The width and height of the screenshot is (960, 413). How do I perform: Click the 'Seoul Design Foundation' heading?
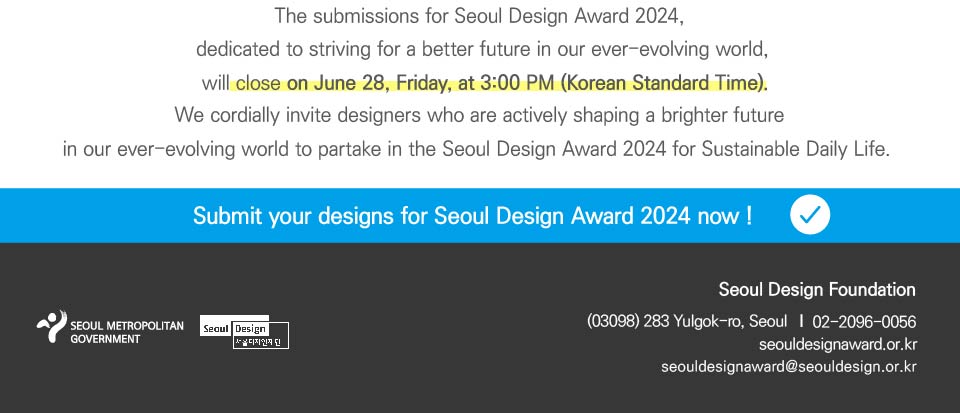(817, 289)
